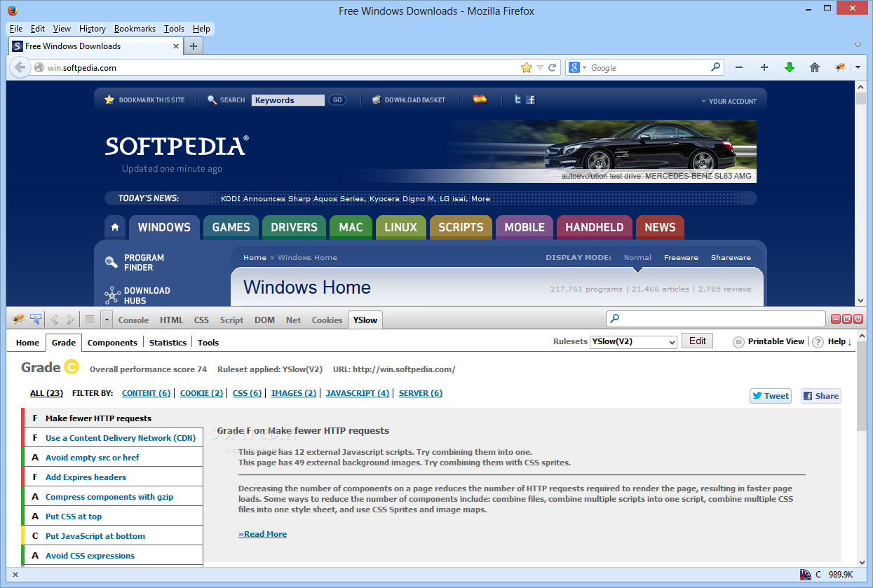Viewport: 873px width, 588px height.
Task: Open the Firebug command line lines icon
Action: (x=89, y=320)
